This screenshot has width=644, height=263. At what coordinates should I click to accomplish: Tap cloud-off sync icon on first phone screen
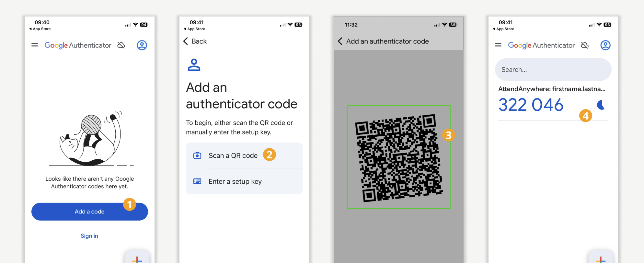point(121,45)
